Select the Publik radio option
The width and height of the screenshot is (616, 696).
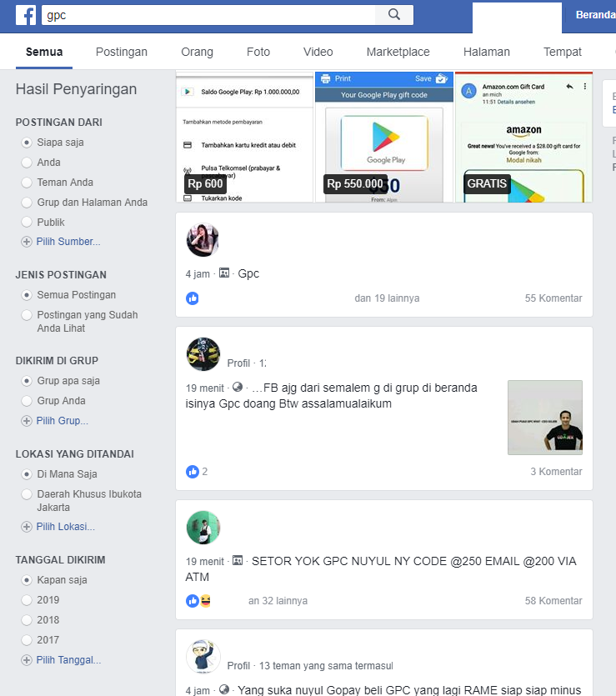point(27,222)
